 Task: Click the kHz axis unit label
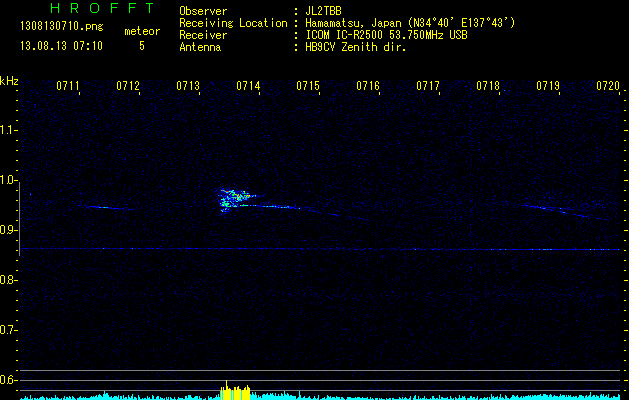coord(9,81)
